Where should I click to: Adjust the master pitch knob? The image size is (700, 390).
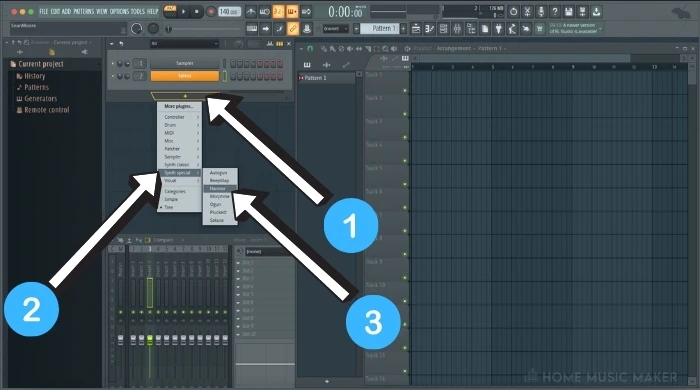[x=153, y=29]
